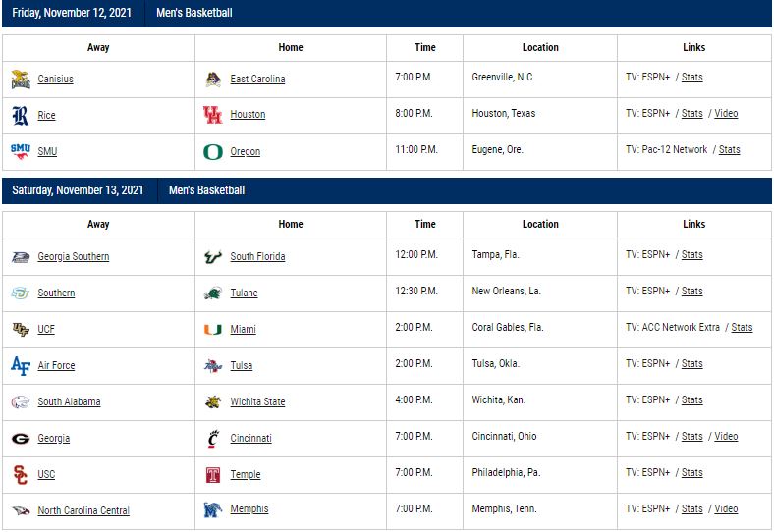Open Video link for the Memphis game
774x532 pixels.
[x=726, y=508]
